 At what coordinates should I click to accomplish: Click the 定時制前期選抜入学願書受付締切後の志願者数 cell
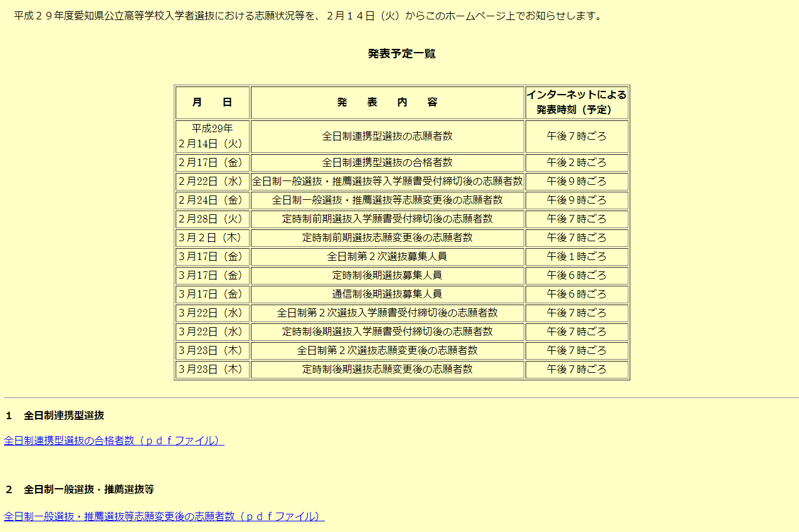[x=387, y=219]
